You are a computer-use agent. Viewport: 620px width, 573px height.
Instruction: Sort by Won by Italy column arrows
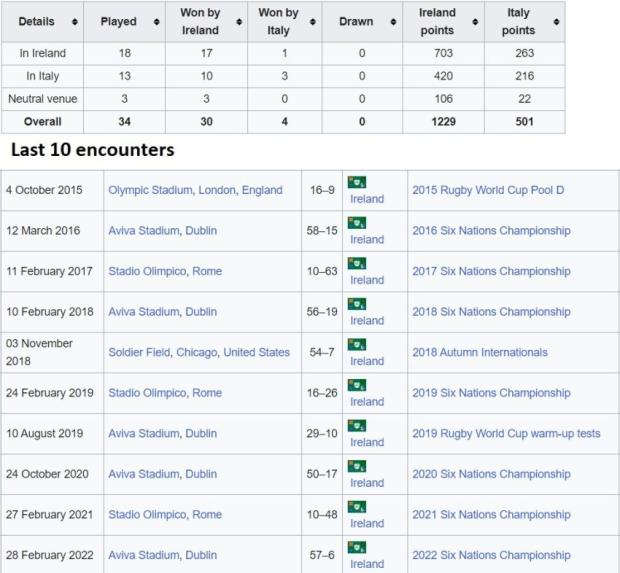point(313,22)
